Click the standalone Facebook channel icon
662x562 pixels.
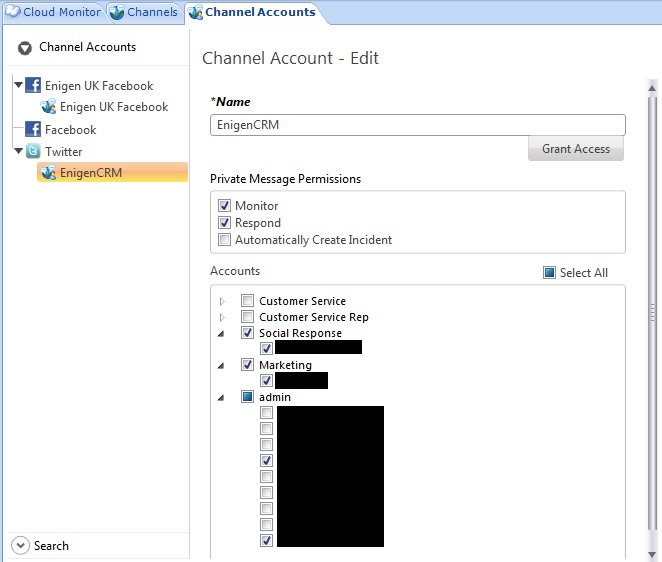click(33, 130)
